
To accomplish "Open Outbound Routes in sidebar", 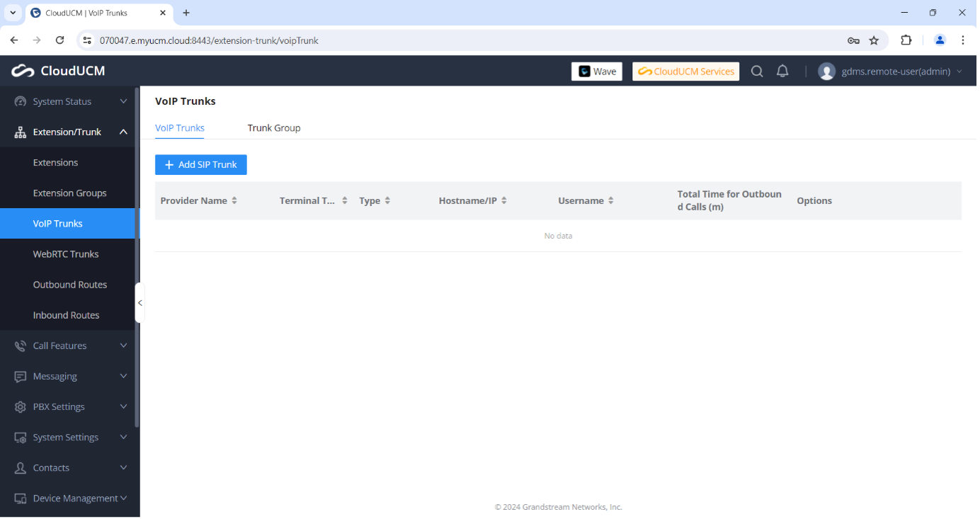I will tap(70, 285).
